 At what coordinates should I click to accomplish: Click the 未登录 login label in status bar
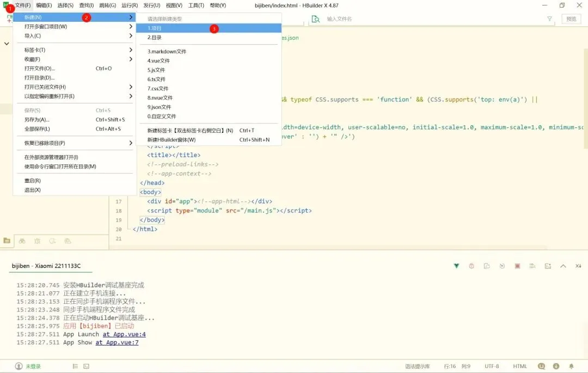tap(33, 366)
